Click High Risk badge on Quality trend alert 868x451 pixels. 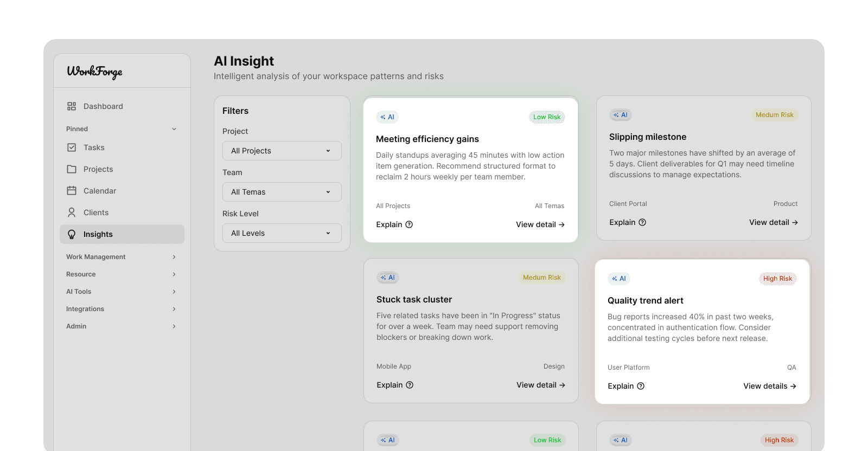point(777,279)
